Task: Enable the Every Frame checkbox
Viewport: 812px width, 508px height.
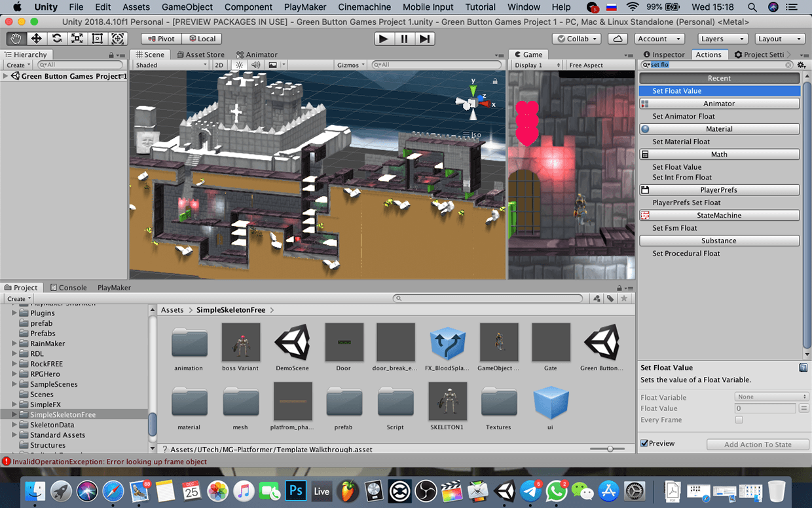Action: point(739,420)
